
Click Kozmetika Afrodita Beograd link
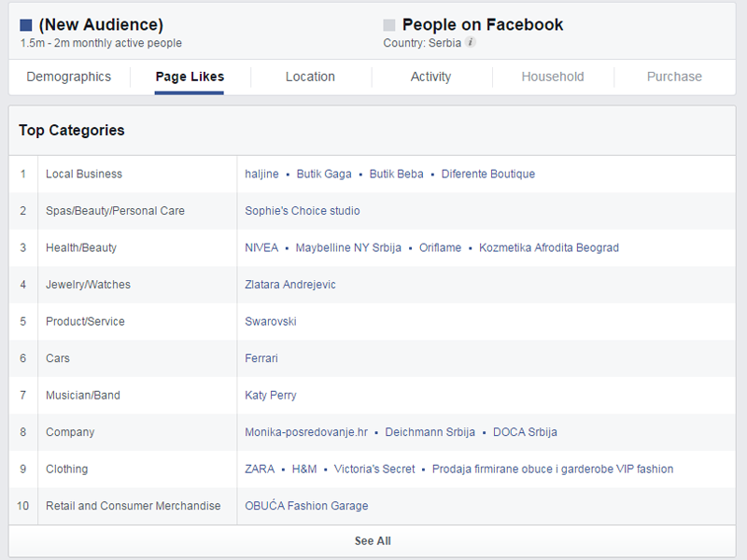point(549,247)
